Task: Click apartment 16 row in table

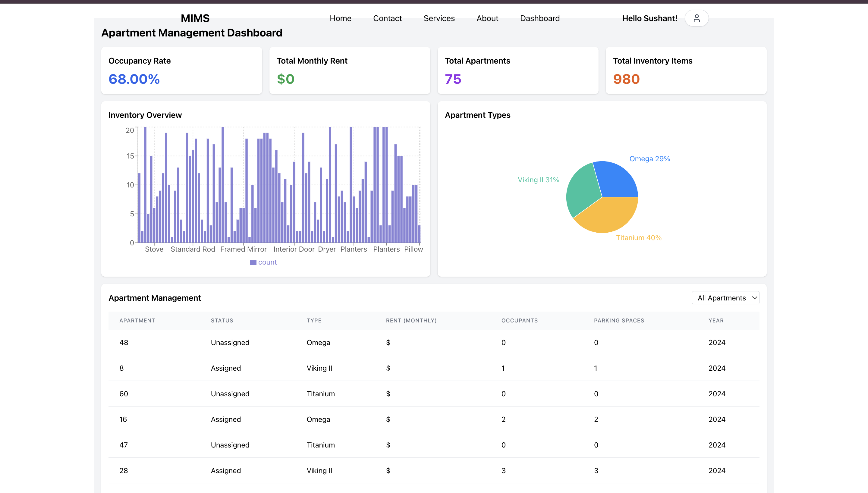Action: pyautogui.click(x=434, y=419)
